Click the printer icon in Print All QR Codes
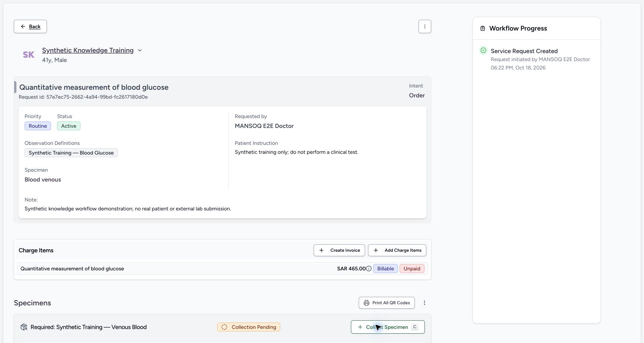The width and height of the screenshot is (644, 343). pos(366,303)
